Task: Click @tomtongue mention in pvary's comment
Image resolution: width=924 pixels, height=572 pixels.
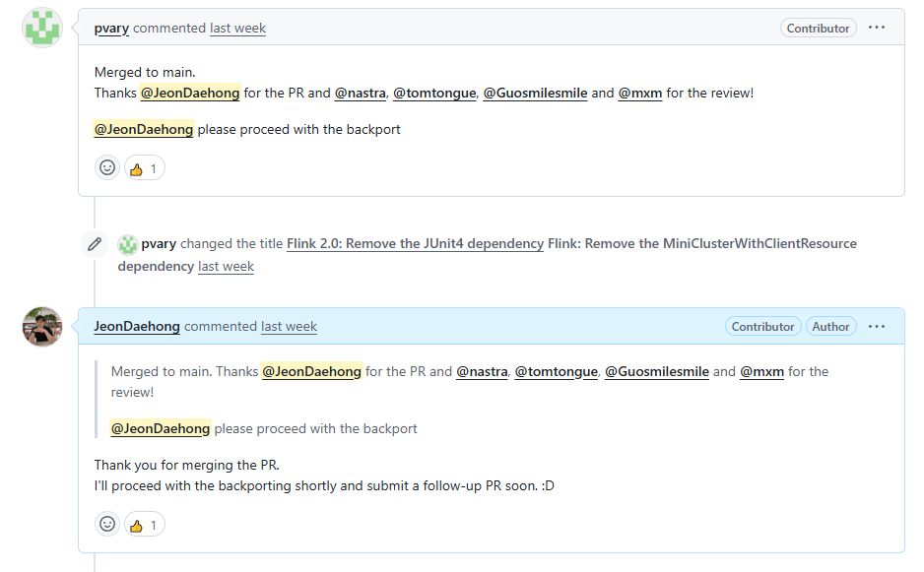Action: coord(434,94)
